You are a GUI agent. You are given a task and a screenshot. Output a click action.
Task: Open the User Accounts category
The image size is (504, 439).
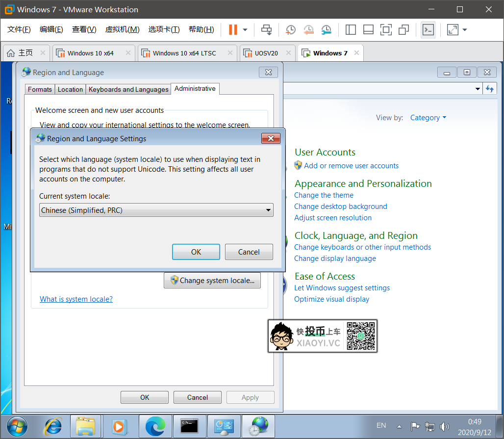click(x=325, y=152)
